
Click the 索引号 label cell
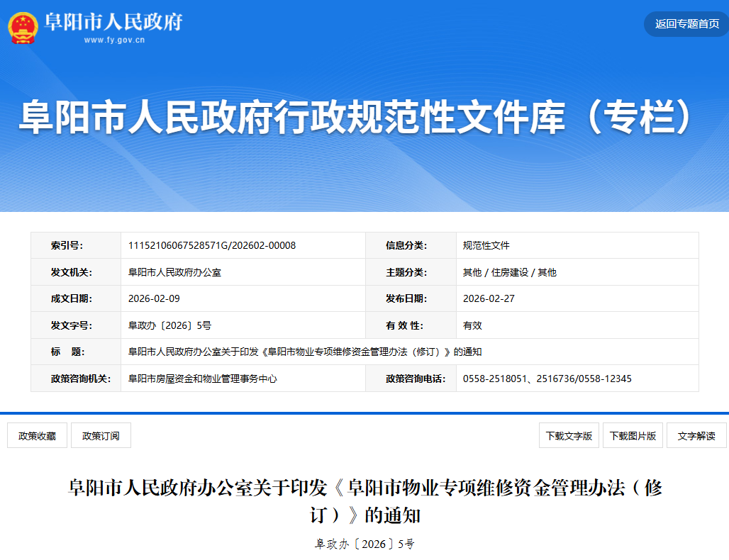(76, 245)
